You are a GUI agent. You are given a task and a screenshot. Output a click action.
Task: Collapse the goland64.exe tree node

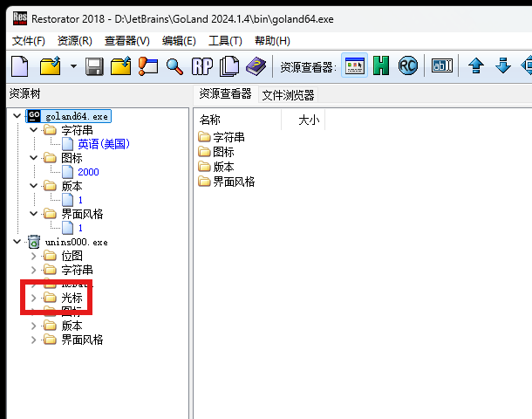(17, 116)
